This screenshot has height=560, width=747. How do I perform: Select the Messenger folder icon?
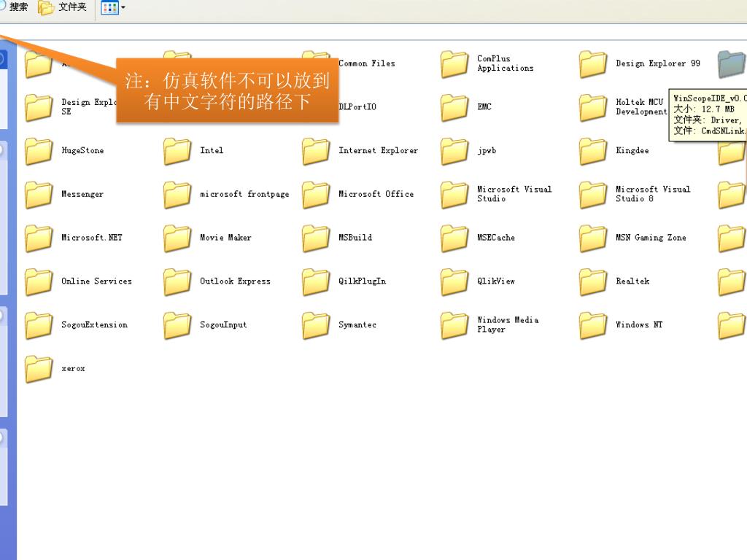point(39,194)
